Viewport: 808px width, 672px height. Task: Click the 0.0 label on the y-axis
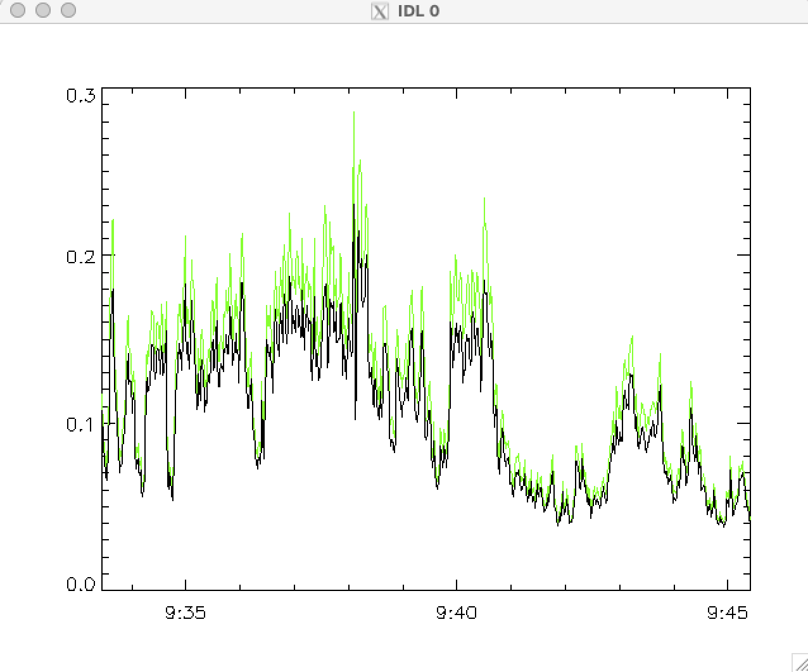pyautogui.click(x=80, y=584)
